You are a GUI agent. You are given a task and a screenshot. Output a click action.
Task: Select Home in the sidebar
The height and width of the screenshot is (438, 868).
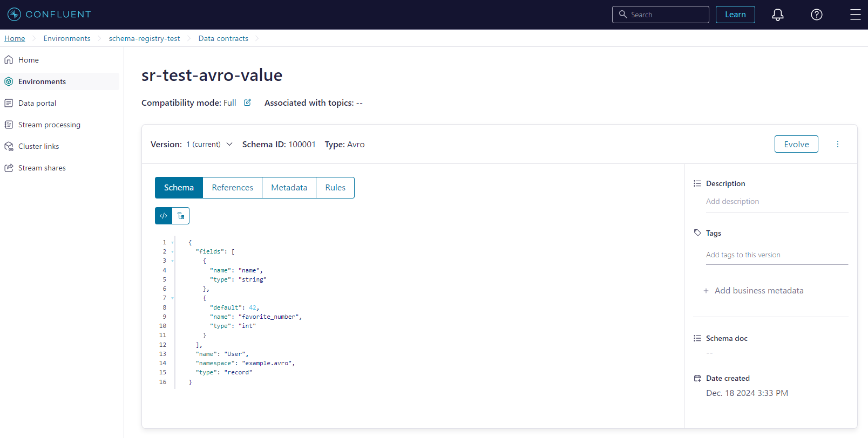point(59,60)
